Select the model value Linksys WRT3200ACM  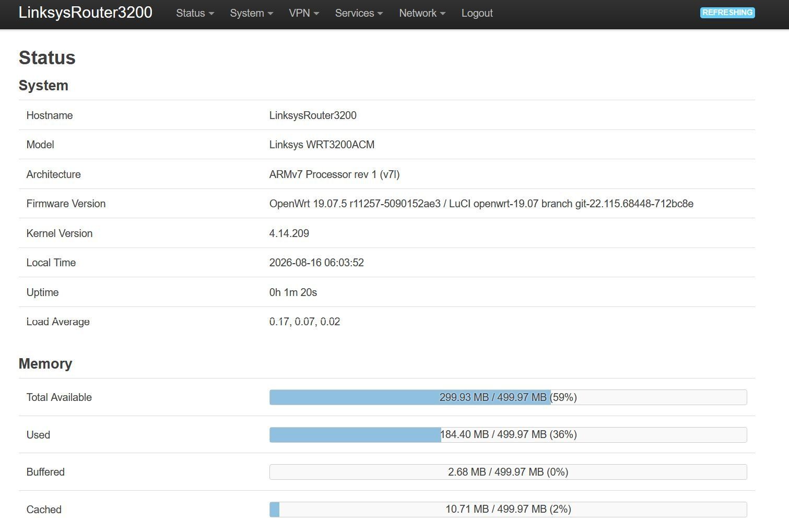(x=322, y=145)
